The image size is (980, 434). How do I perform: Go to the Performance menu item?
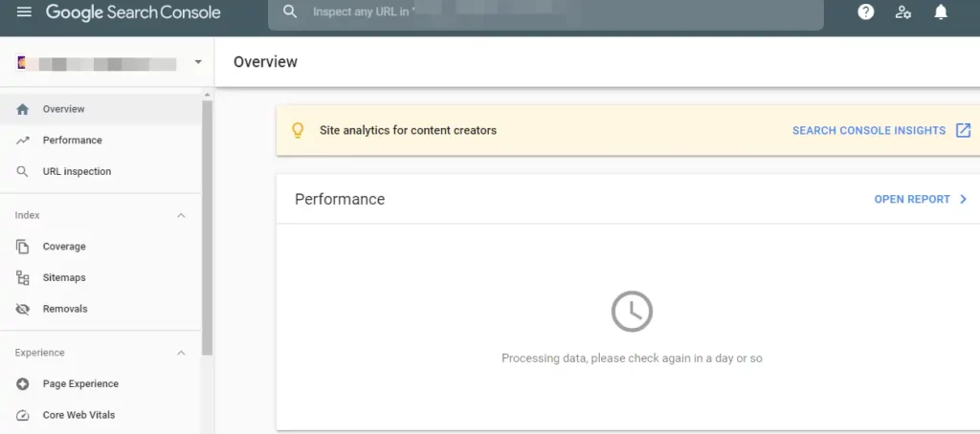[x=72, y=140]
